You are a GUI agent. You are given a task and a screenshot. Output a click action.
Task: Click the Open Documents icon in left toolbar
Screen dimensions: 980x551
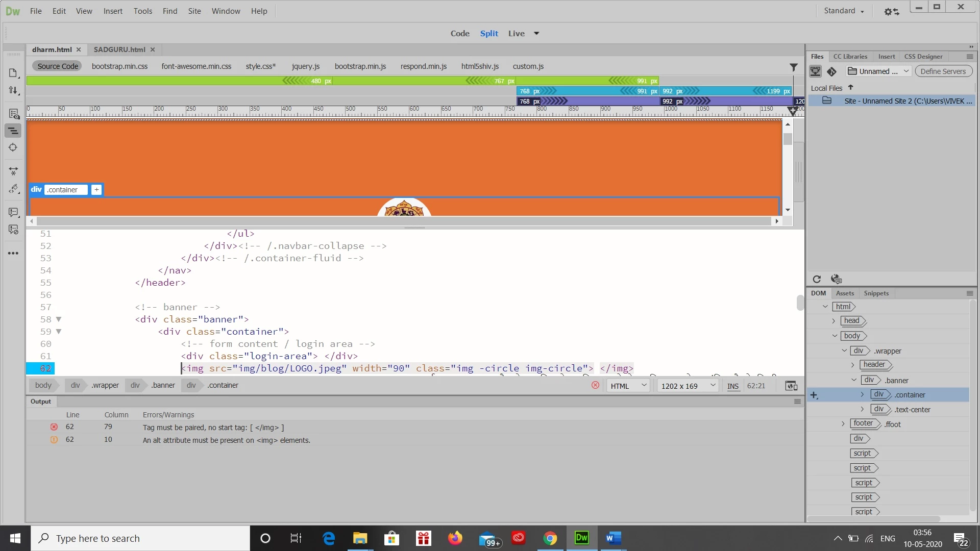coord(13,73)
